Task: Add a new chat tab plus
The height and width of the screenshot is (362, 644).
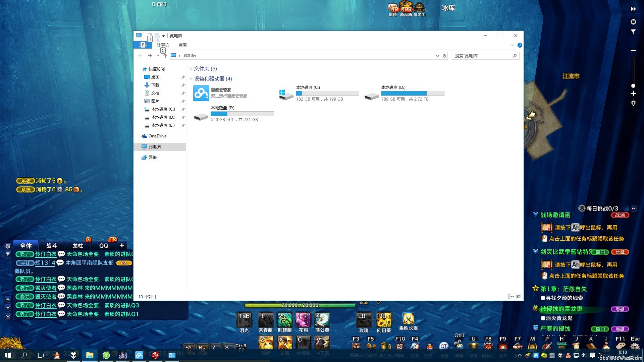Action: 122,245
